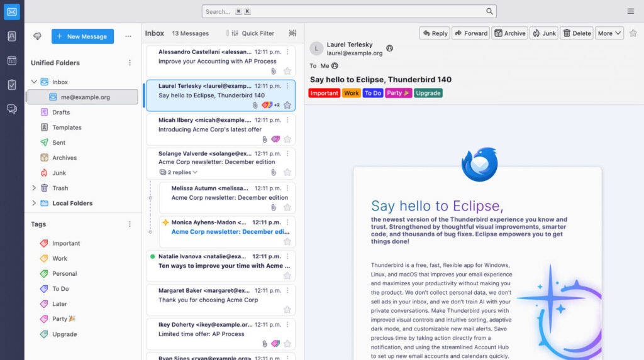
Task: Click the blue To Do tag label
Action: [x=373, y=93]
